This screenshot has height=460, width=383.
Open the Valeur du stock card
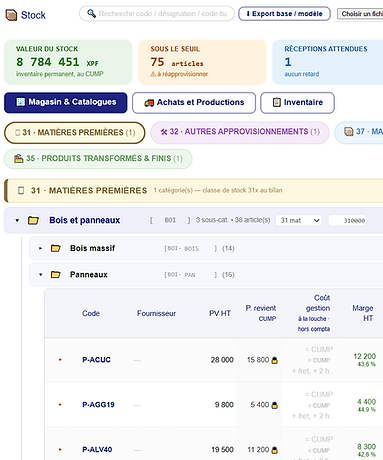click(x=68, y=62)
